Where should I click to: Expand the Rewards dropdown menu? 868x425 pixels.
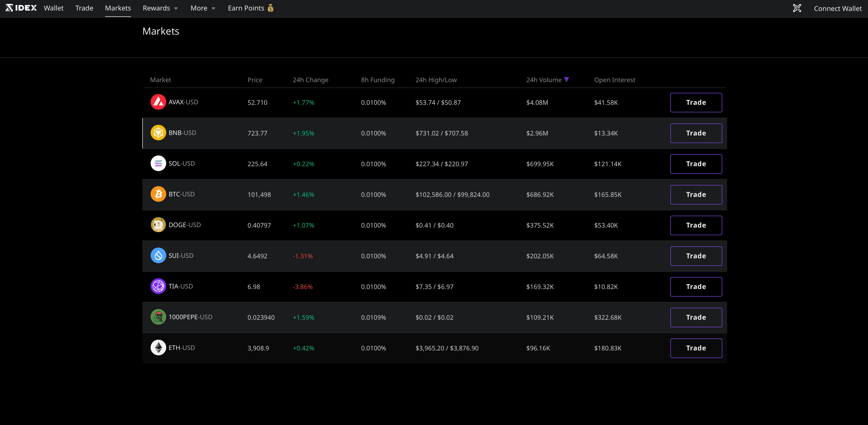click(160, 8)
